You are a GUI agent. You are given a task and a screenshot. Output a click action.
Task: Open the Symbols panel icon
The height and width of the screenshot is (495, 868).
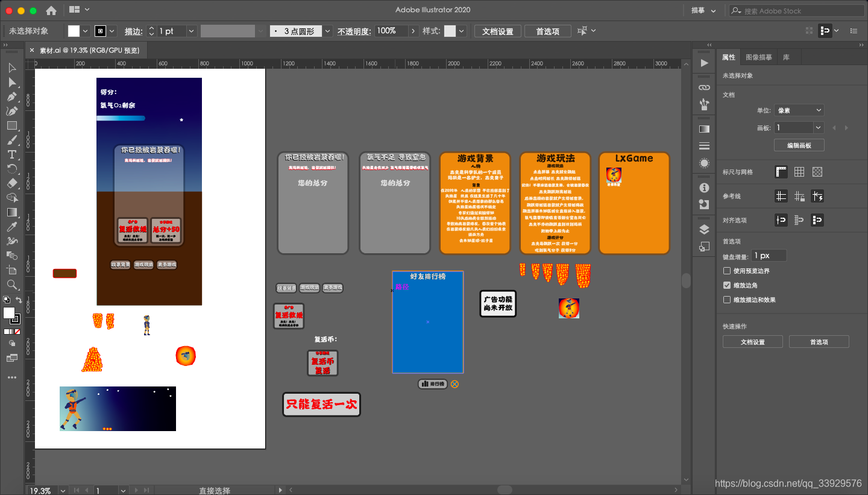tap(704, 104)
